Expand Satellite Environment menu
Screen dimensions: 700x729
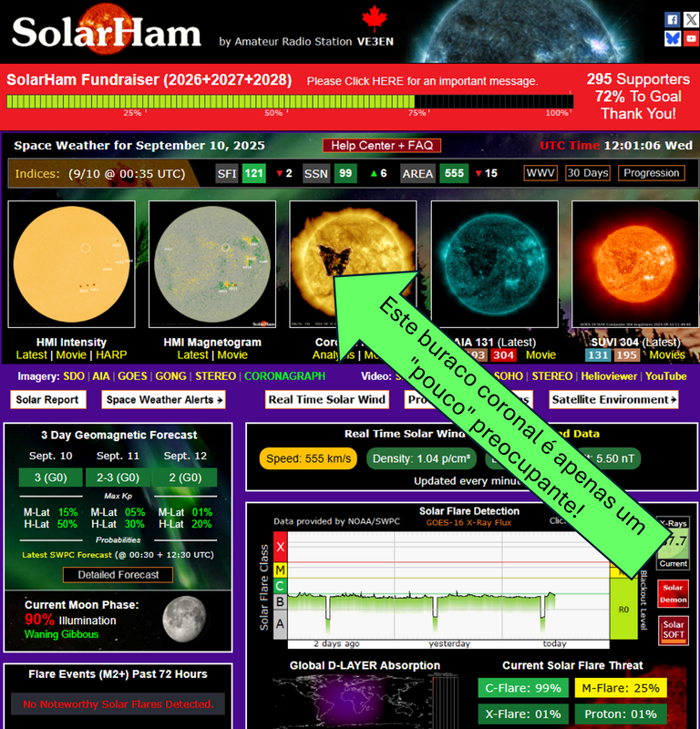pos(614,399)
